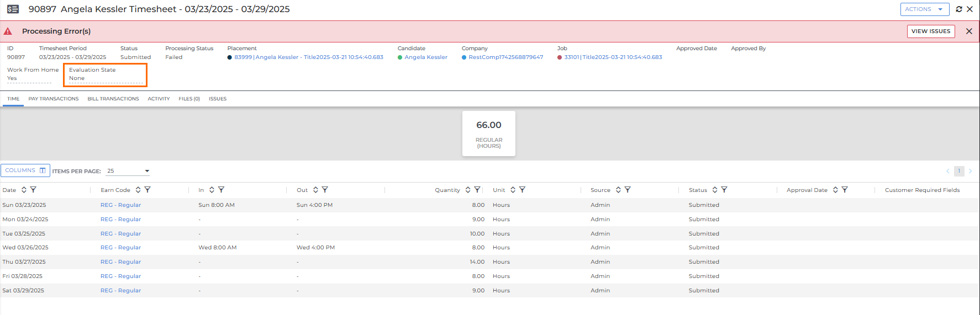Go to pagination page 1
Viewport: 980px width, 315px height.
click(x=959, y=171)
